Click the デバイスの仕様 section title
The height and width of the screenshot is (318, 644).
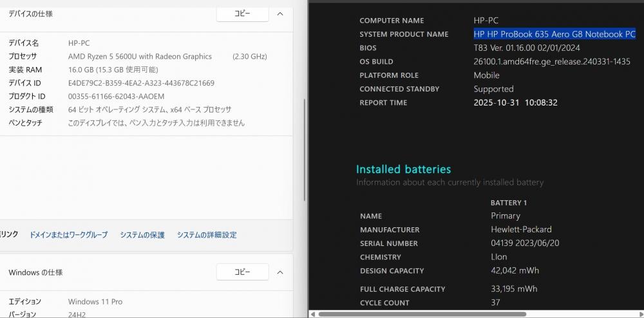point(31,14)
